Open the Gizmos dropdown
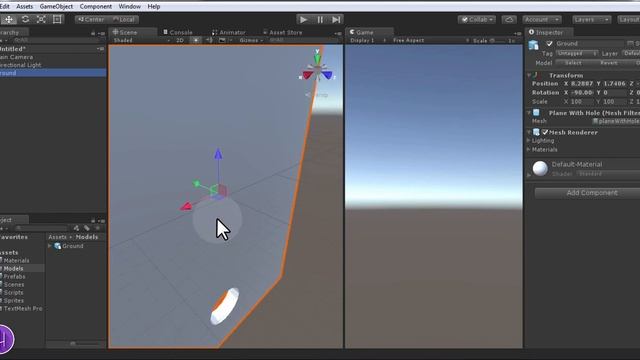This screenshot has width=640, height=360. coord(251,40)
